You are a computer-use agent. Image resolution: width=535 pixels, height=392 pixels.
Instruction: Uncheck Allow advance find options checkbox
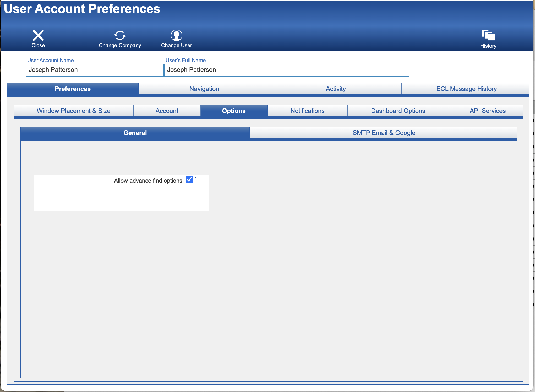(189, 179)
